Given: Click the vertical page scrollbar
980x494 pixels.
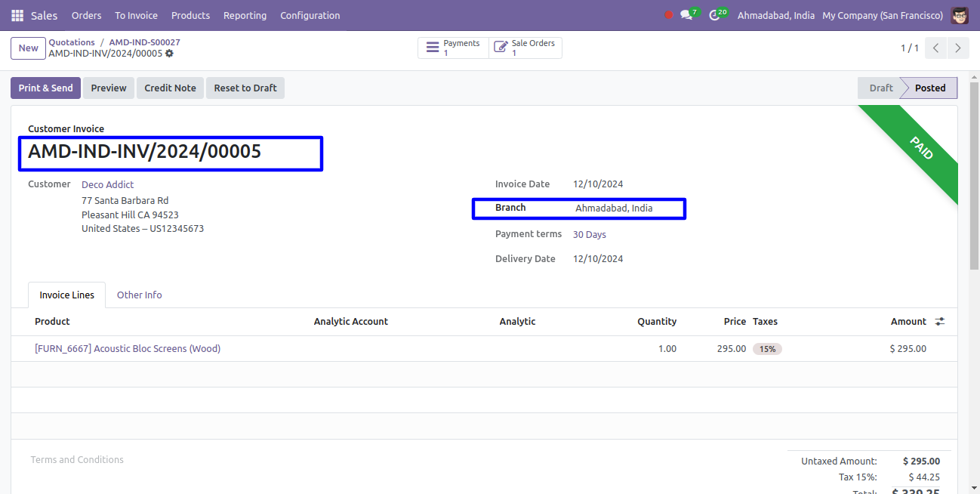Looking at the screenshot, I should (974, 227).
